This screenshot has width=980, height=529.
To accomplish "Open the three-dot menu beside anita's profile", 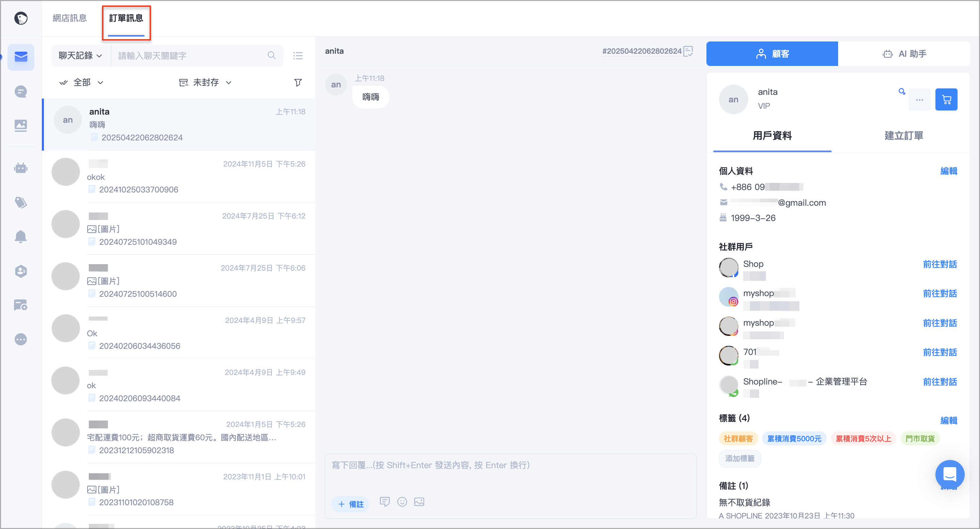I will click(x=919, y=100).
